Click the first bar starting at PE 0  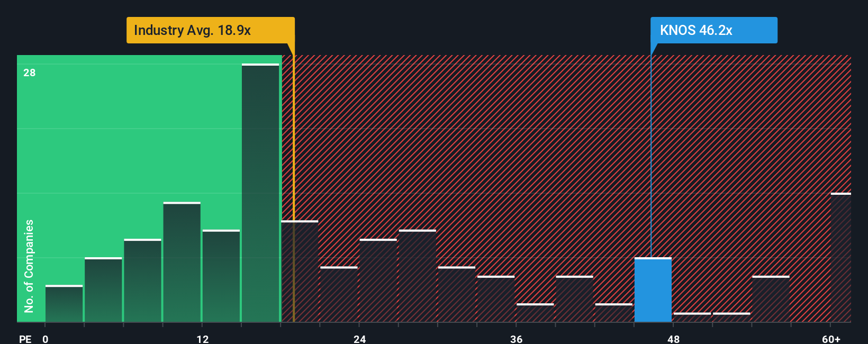[x=64, y=304]
